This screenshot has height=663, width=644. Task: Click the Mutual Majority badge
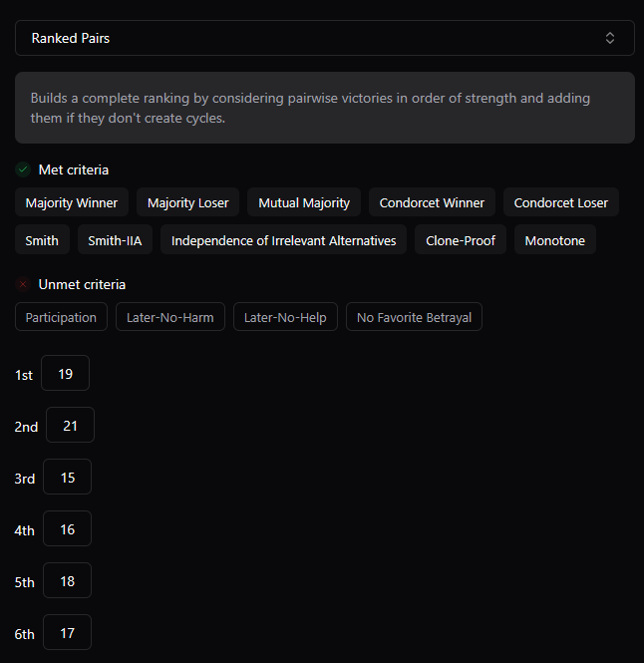pos(304,202)
